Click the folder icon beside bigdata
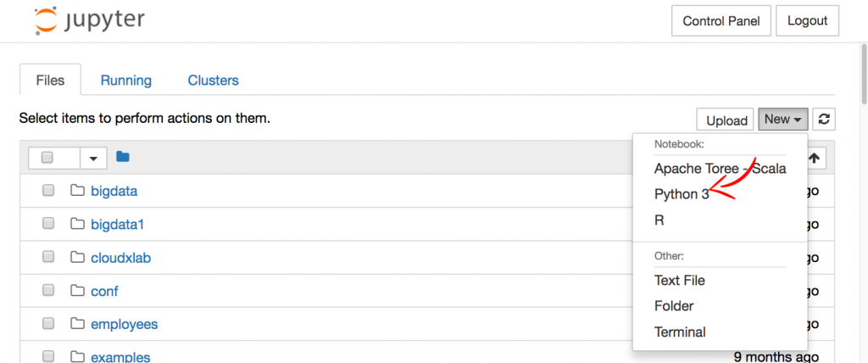The height and width of the screenshot is (363, 868). [78, 191]
